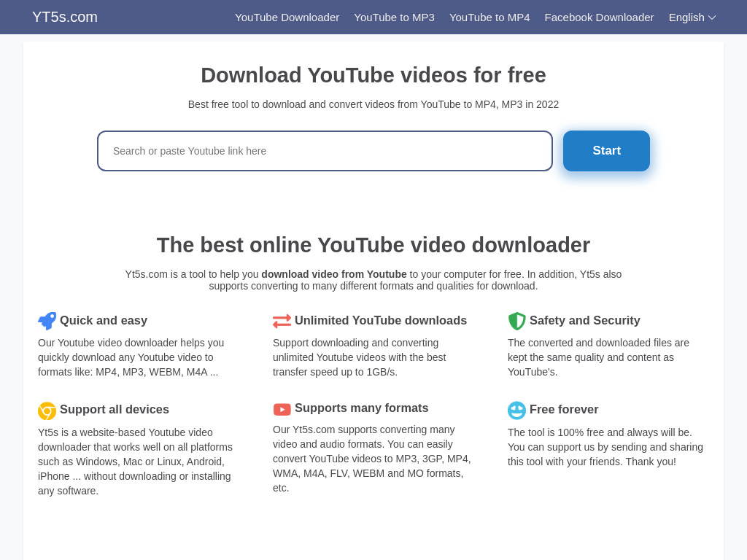Viewport: 747px width, 560px height.
Task: Open YouTube Downloader in the navigation bar
Action: tap(287, 17)
